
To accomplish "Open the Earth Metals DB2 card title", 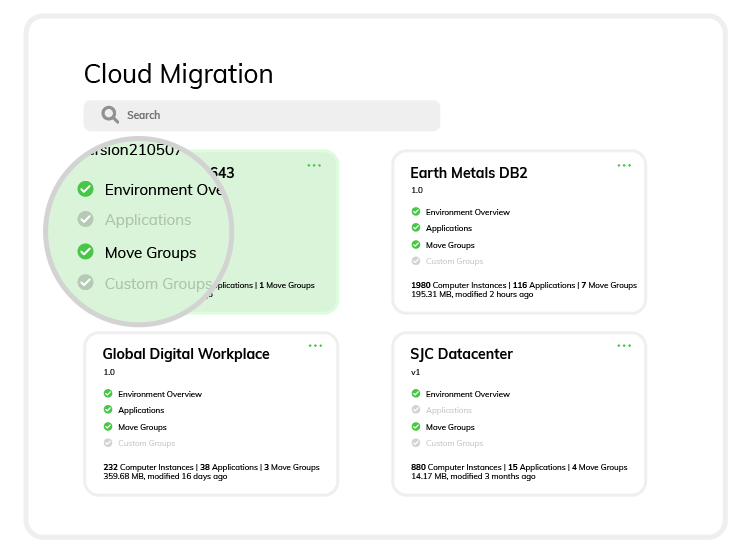I will click(x=468, y=173).
